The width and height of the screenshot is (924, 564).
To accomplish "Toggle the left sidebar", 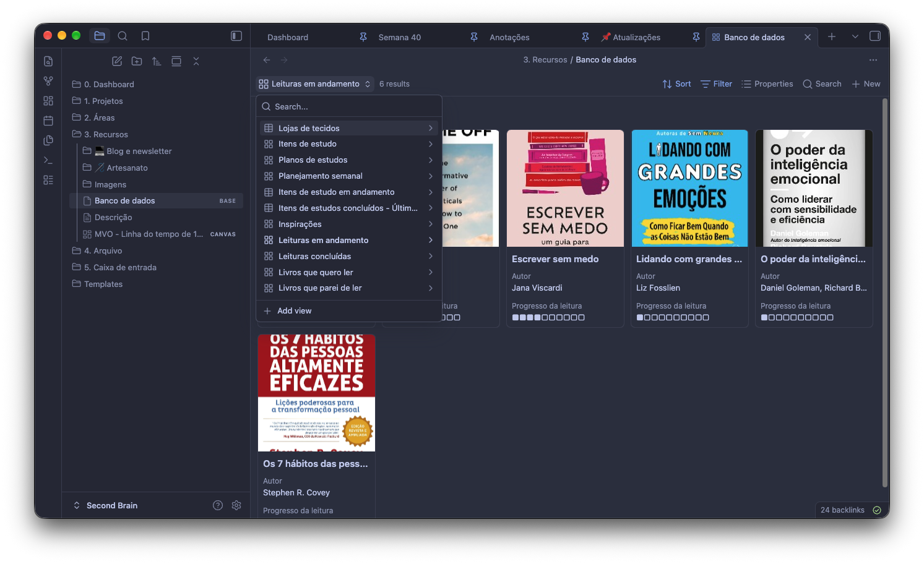I will pyautogui.click(x=236, y=36).
